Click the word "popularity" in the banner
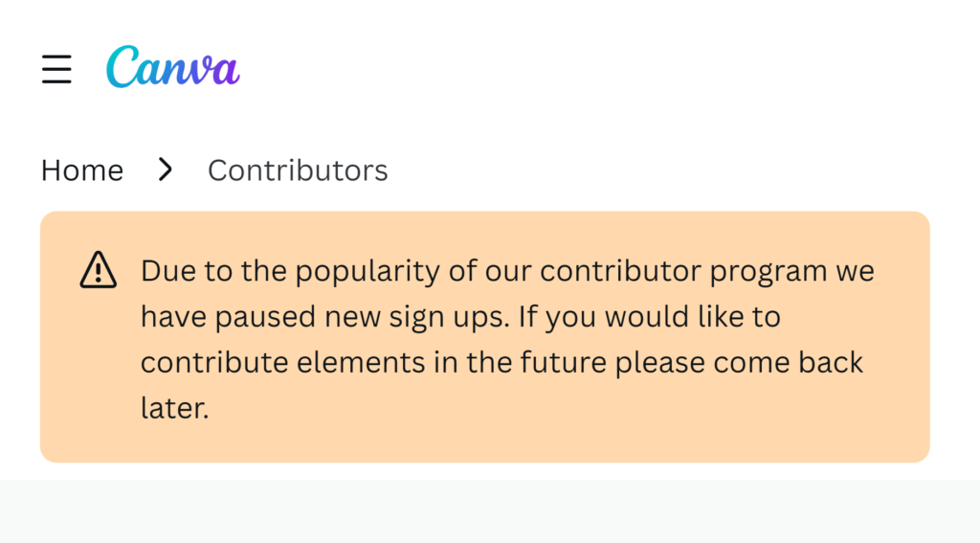 click(x=367, y=273)
